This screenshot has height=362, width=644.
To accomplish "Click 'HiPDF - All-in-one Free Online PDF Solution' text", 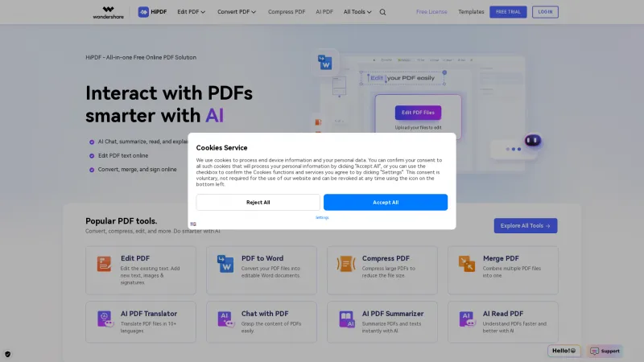I will tap(141, 57).
